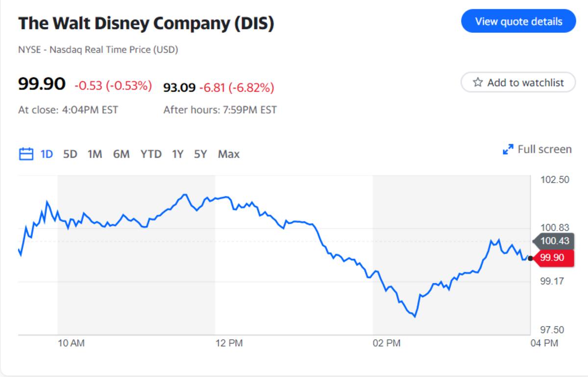The height and width of the screenshot is (377, 588).
Task: Open View quote details
Action: [x=518, y=21]
